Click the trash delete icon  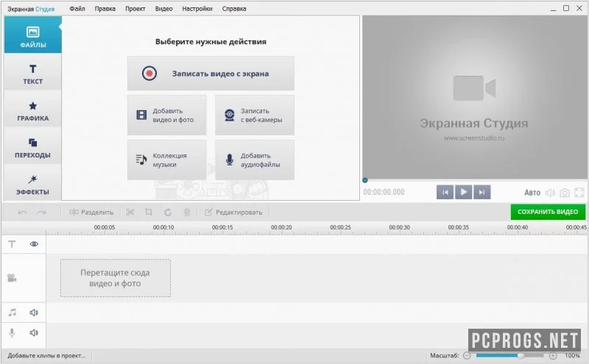click(x=187, y=213)
